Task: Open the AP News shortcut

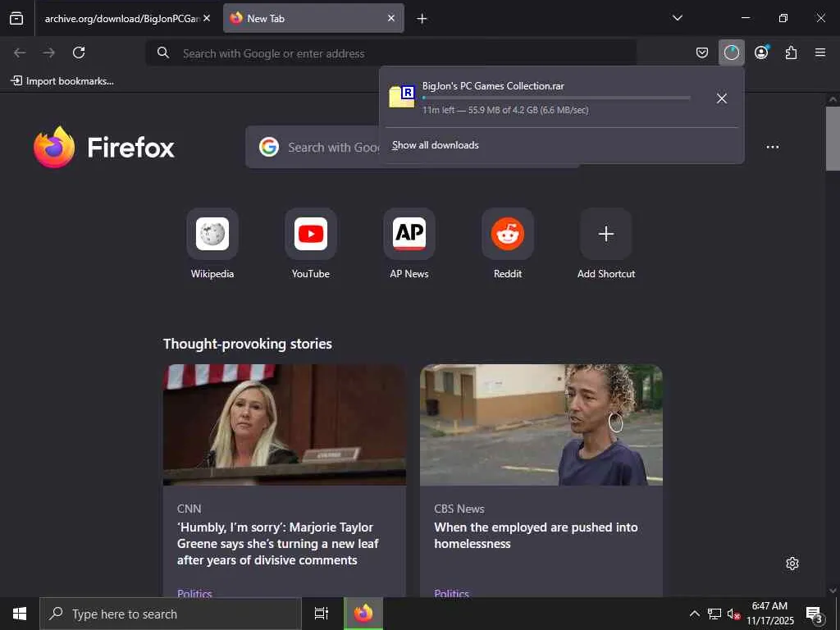Action: (409, 244)
